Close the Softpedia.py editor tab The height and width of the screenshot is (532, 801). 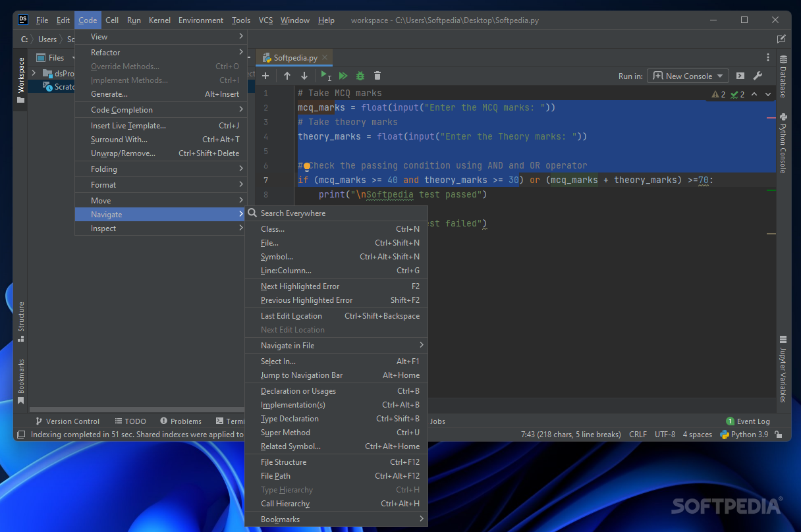point(325,57)
